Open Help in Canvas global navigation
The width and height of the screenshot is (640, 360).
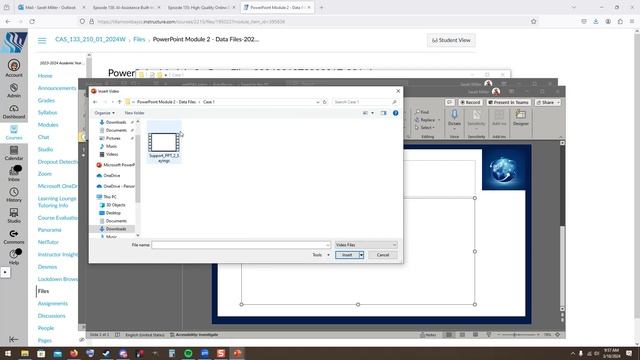tap(14, 257)
